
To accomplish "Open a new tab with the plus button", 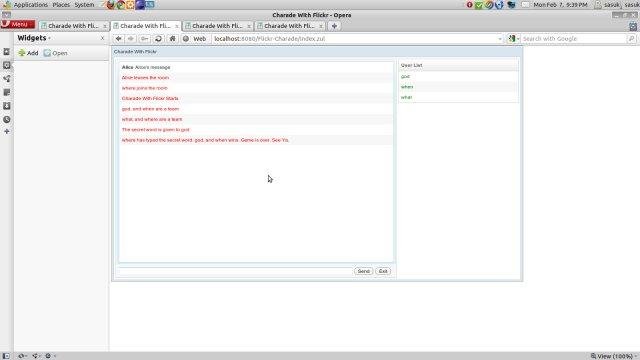I will click(334, 26).
